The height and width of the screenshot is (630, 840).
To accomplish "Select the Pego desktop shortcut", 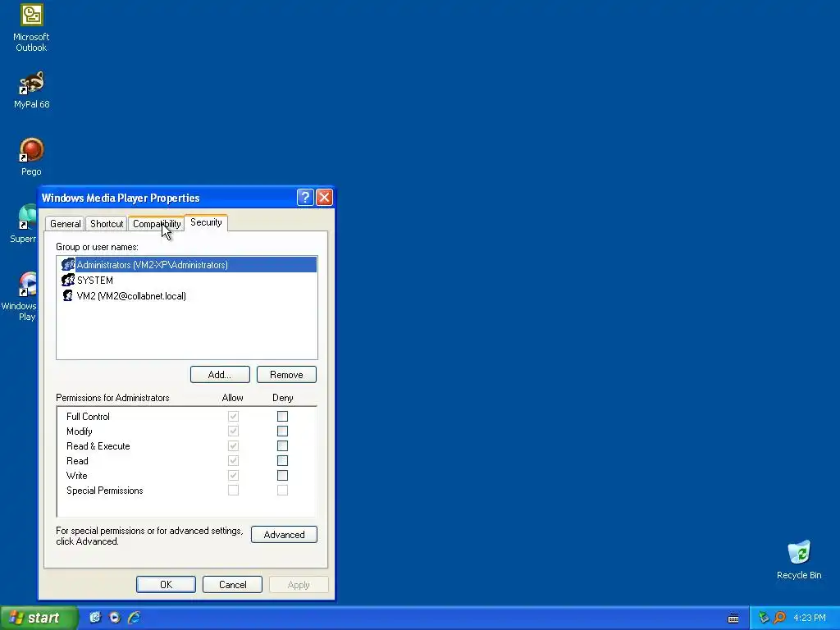I will [x=31, y=157].
